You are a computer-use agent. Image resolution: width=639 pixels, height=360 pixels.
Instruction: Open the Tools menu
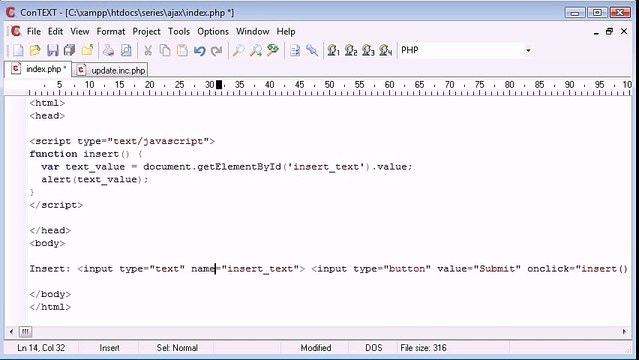[x=179, y=31]
